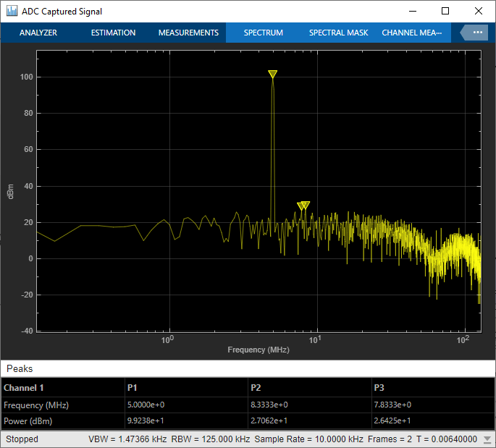
Task: Click the Stopped status indicator
Action: coord(22,439)
